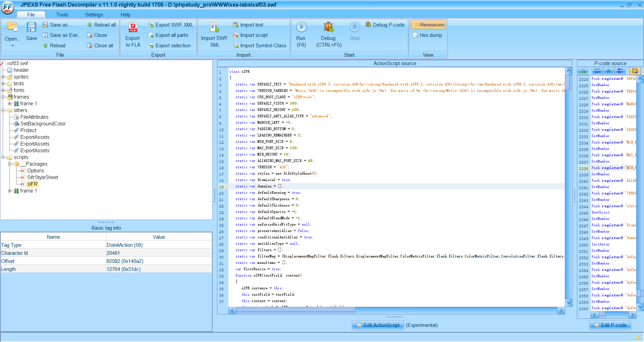Click the Close all icon

click(90, 45)
